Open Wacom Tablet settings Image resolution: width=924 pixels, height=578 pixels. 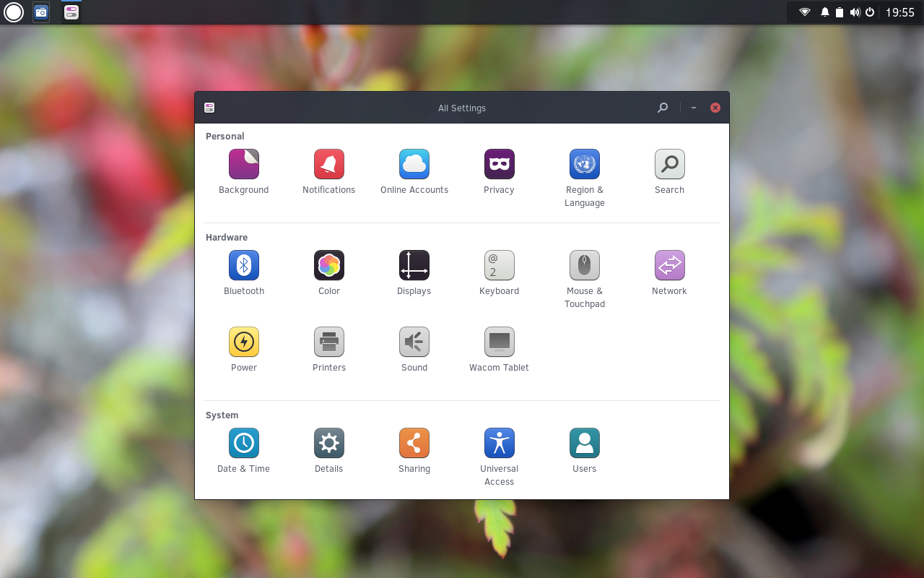(x=499, y=342)
